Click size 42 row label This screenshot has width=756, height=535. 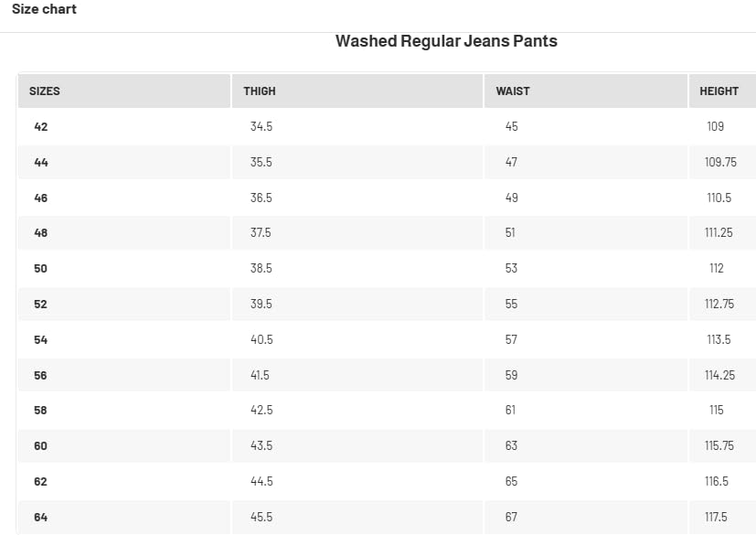41,126
